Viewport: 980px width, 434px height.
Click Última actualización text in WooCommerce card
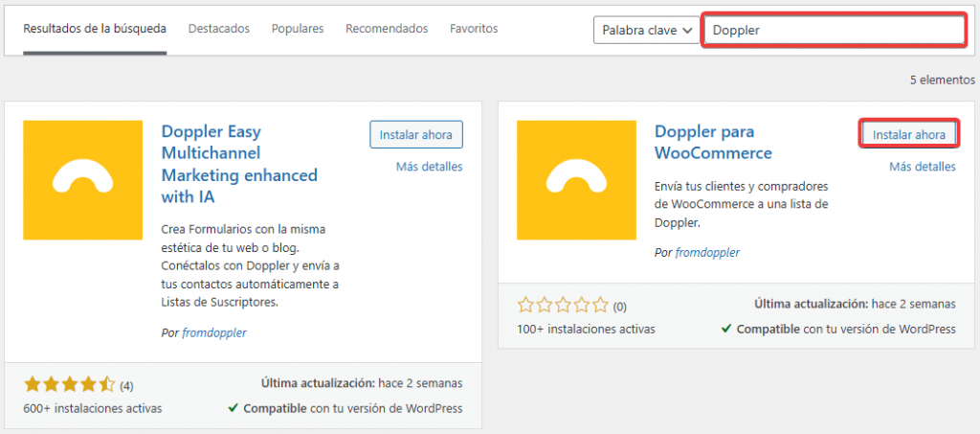(855, 304)
